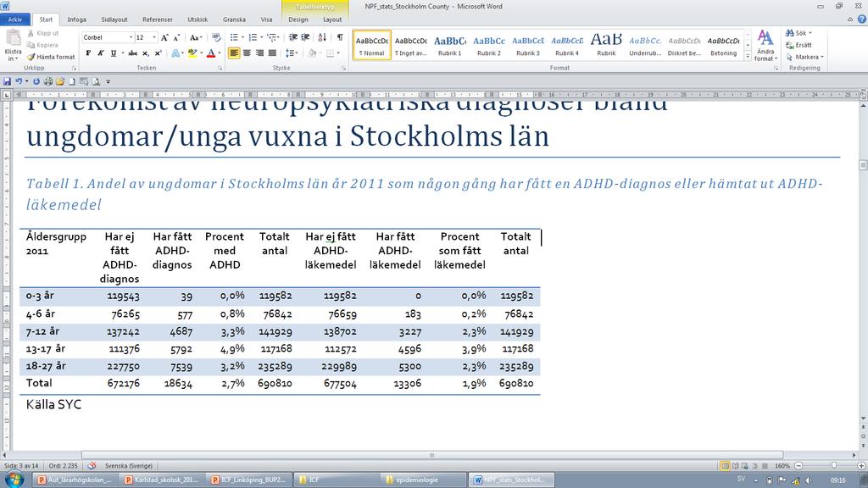Viewport: 868px width, 488px height.
Task: Click the zoom out minus button
Action: (x=798, y=466)
